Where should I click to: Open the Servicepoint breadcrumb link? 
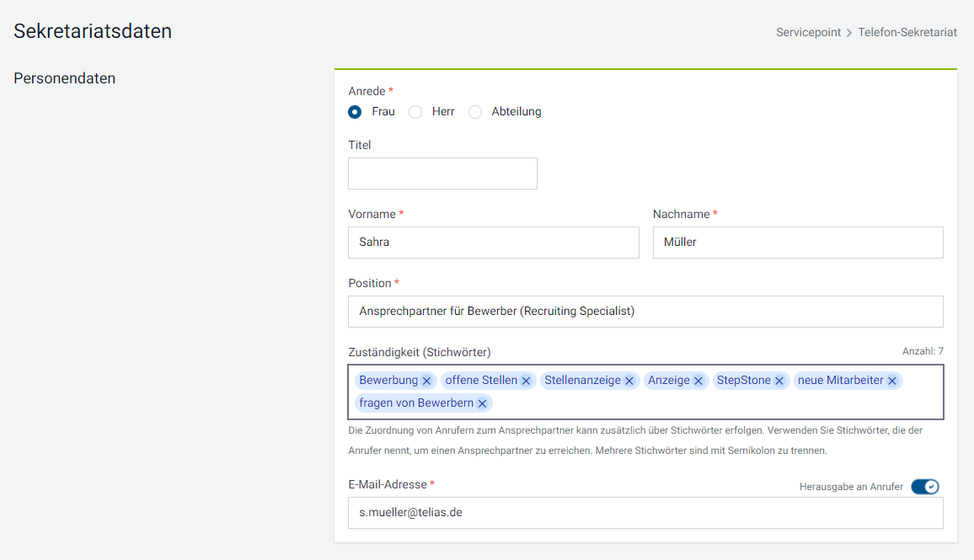click(x=808, y=32)
